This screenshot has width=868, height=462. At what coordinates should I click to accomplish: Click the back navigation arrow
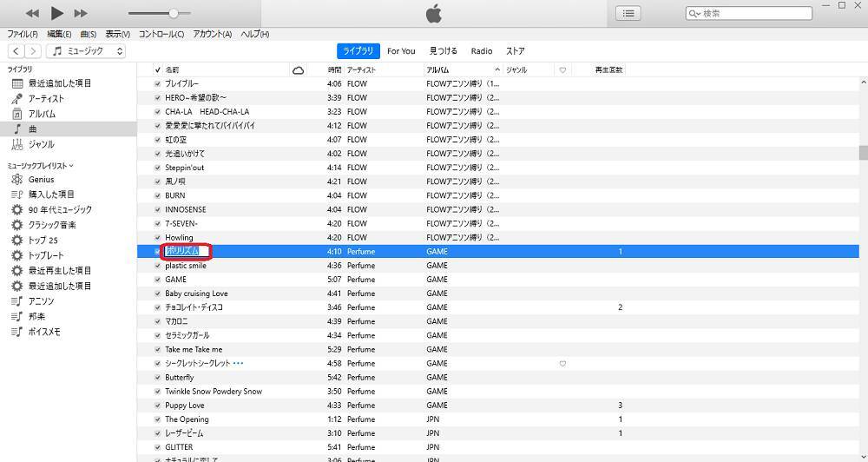[16, 51]
